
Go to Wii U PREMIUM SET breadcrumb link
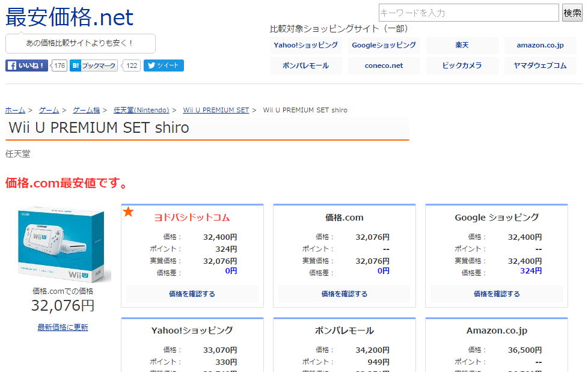coord(216,110)
